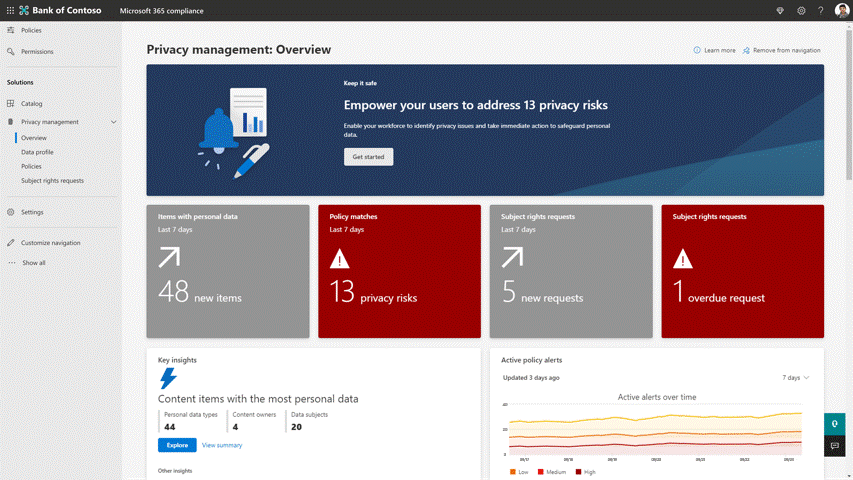Open the feedback chat icon at bottom right
Image resolution: width=853 pixels, height=480 pixels.
[835, 446]
